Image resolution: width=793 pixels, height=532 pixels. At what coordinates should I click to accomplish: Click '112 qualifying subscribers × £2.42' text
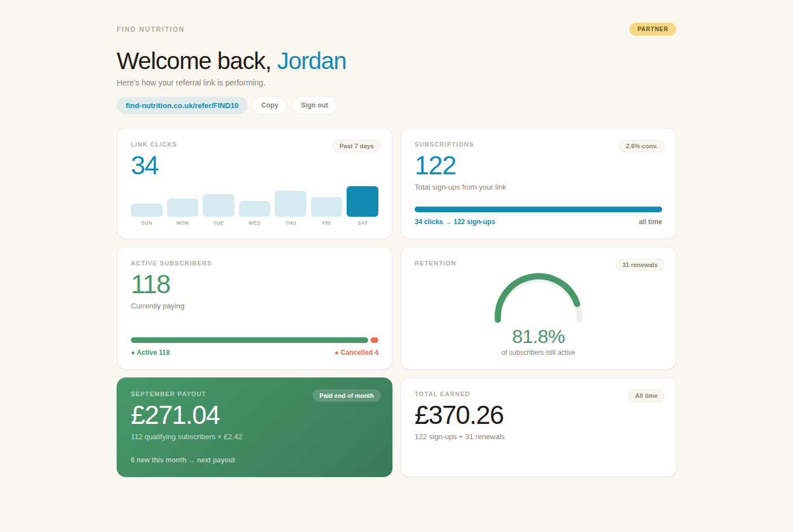(x=186, y=437)
